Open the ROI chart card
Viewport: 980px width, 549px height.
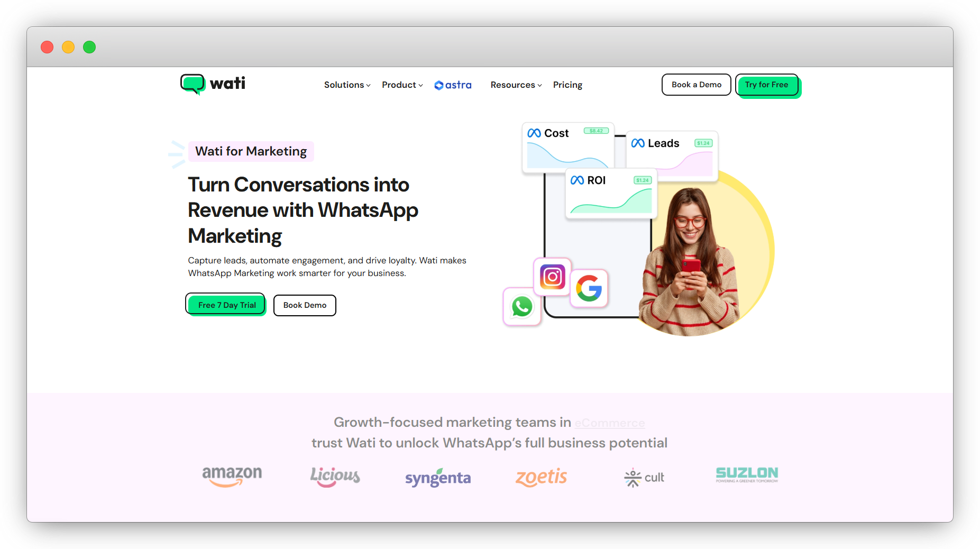(611, 193)
